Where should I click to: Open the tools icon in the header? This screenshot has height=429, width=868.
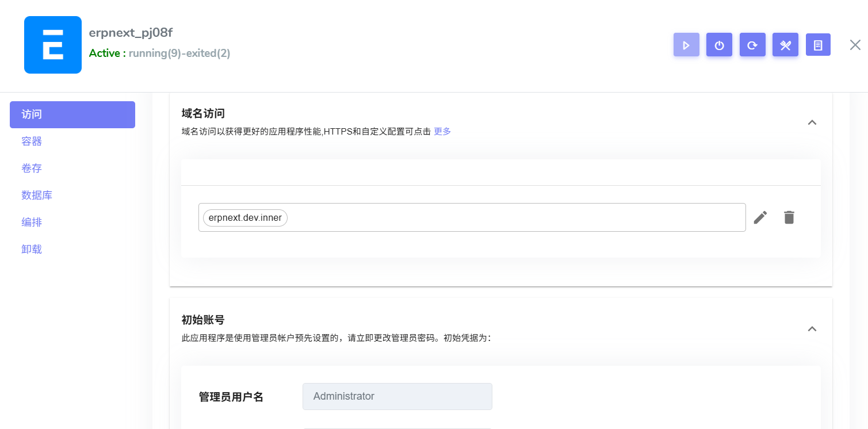pyautogui.click(x=785, y=44)
